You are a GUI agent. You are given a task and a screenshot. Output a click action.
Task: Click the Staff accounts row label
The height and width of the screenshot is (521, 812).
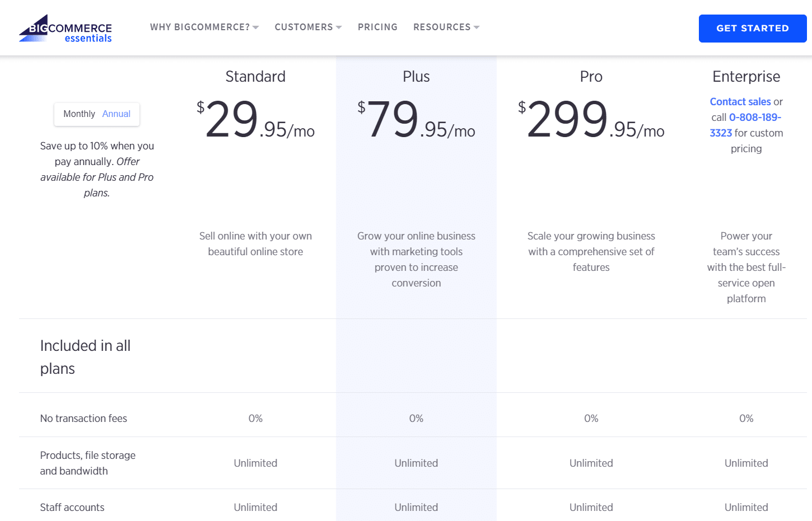tap(72, 508)
